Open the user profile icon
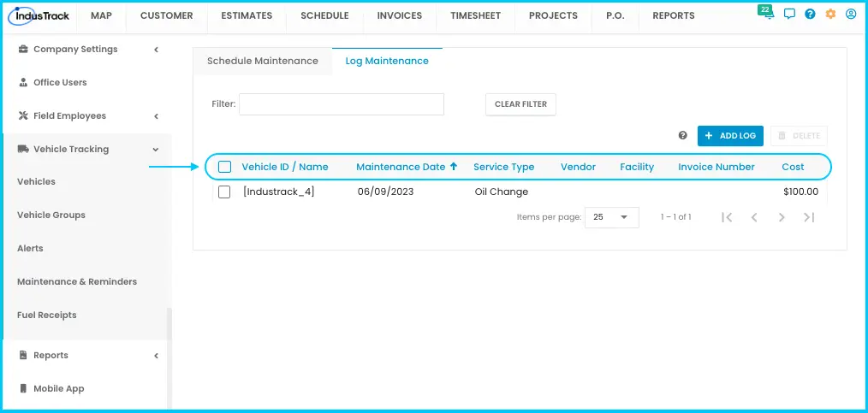868x413 pixels. [x=851, y=15]
